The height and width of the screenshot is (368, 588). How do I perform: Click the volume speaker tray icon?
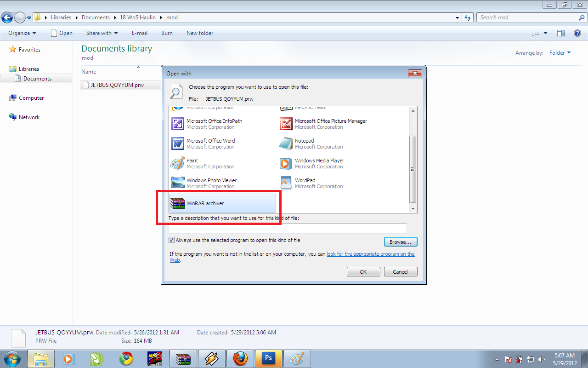click(x=542, y=359)
